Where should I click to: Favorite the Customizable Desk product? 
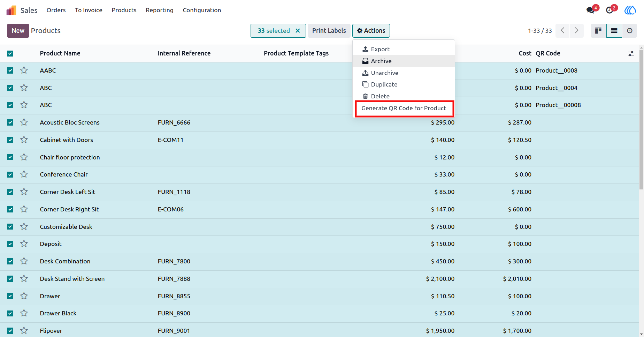(24, 227)
